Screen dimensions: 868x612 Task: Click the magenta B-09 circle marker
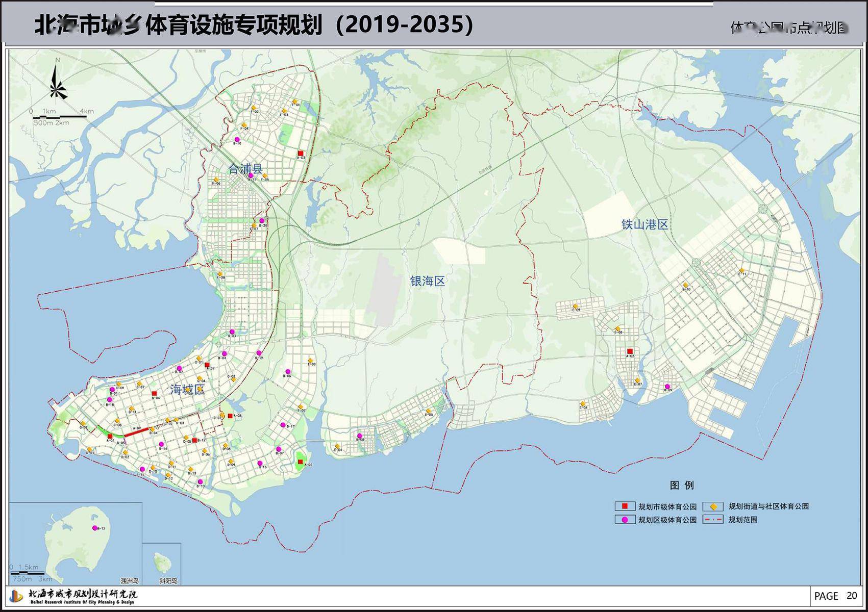[x=667, y=387]
